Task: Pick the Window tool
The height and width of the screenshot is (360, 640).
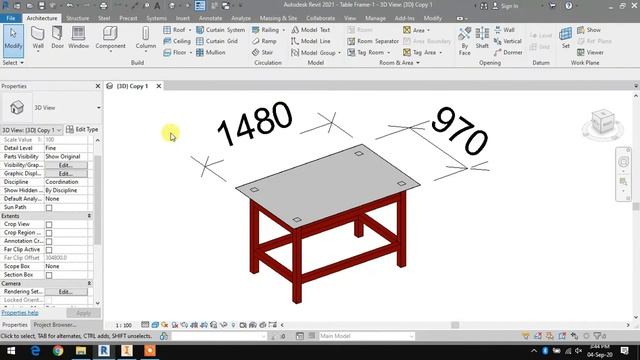Action: tap(78, 38)
